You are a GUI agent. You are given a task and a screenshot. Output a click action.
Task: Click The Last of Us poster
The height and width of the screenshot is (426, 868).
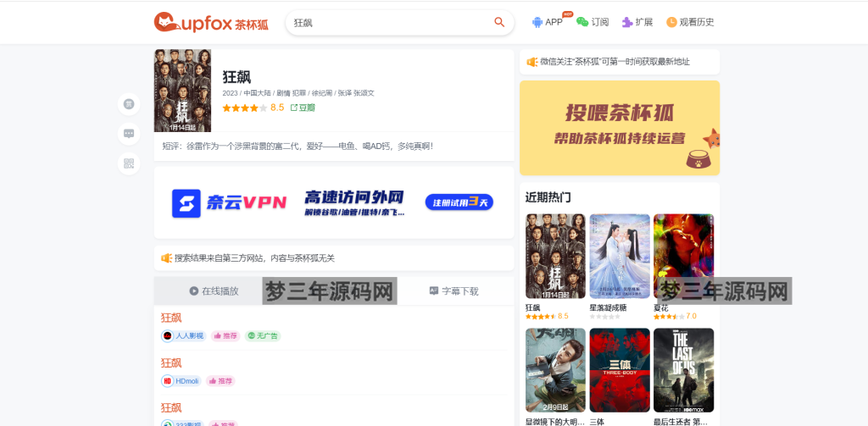pyautogui.click(x=684, y=370)
